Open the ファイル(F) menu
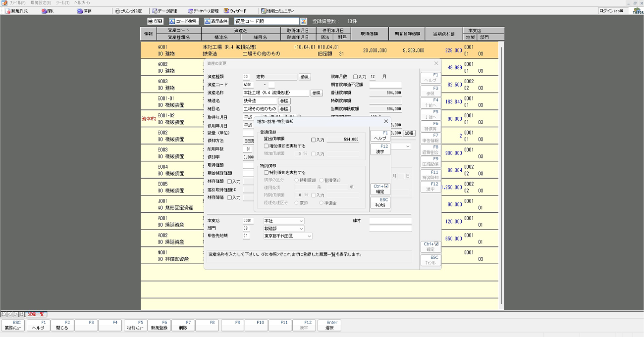The width and height of the screenshot is (644, 337). coord(17,3)
